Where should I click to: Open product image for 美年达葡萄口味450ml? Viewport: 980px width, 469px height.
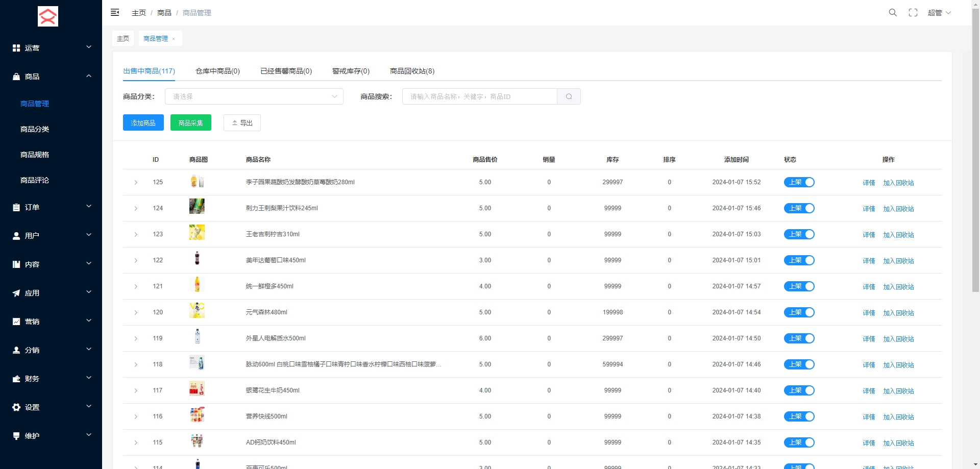coord(197,258)
